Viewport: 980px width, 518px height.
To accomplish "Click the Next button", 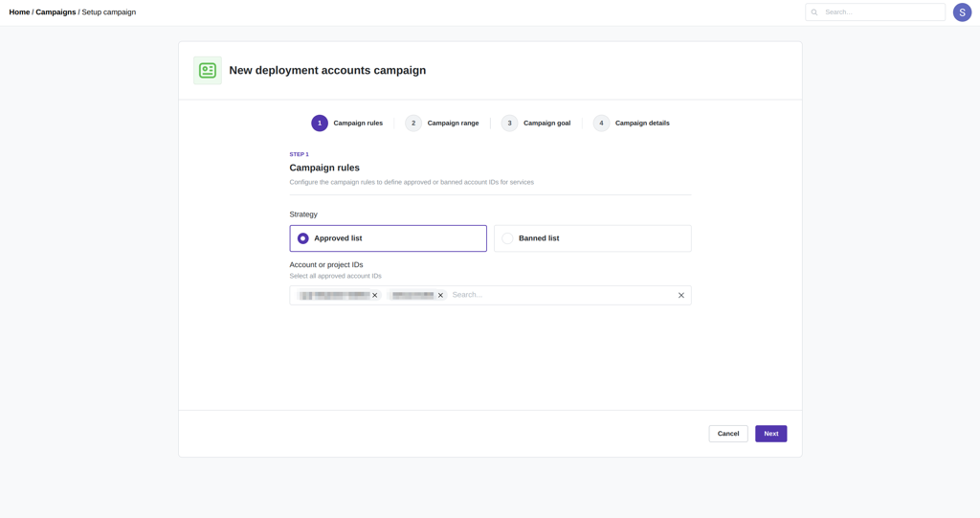I will click(x=770, y=434).
